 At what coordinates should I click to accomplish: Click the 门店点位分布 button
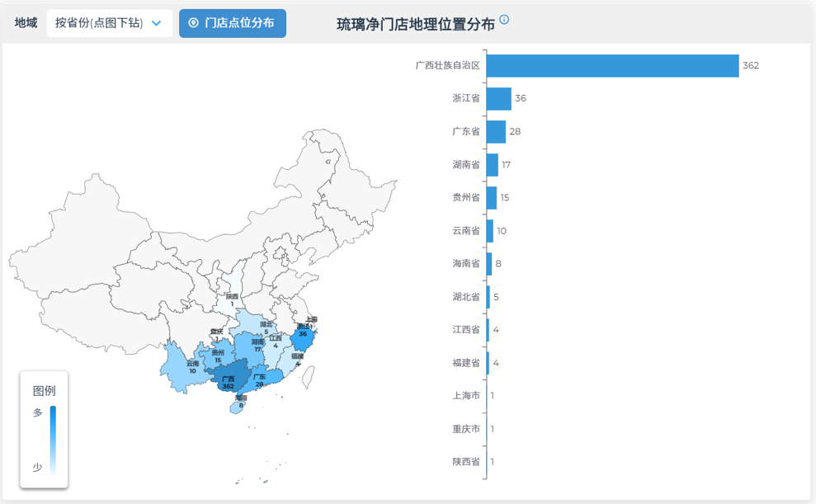coord(233,23)
